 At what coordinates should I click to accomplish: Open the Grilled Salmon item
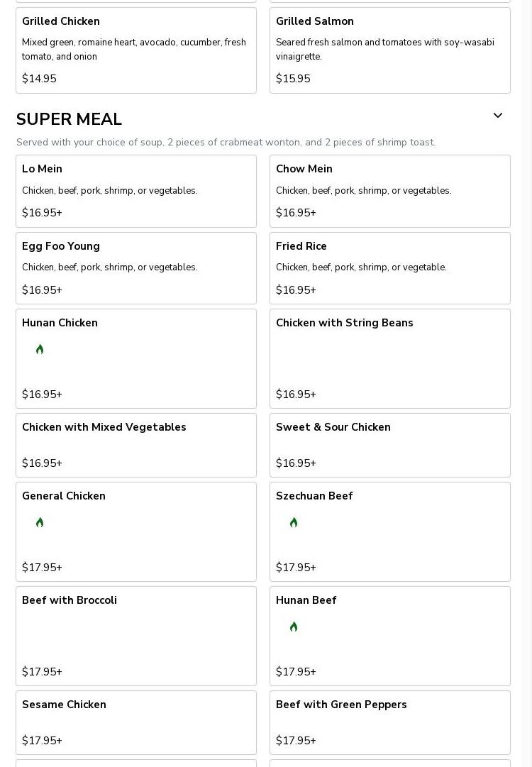[x=389, y=50]
